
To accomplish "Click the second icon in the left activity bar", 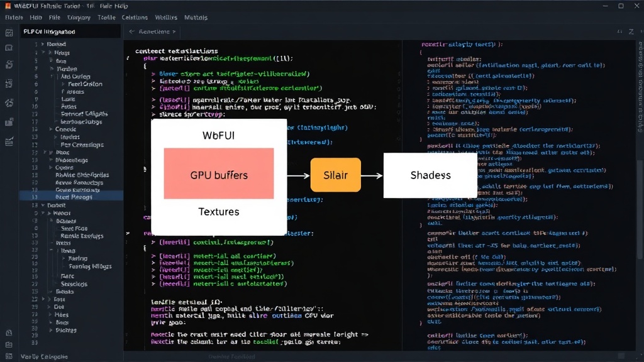I will click(9, 48).
